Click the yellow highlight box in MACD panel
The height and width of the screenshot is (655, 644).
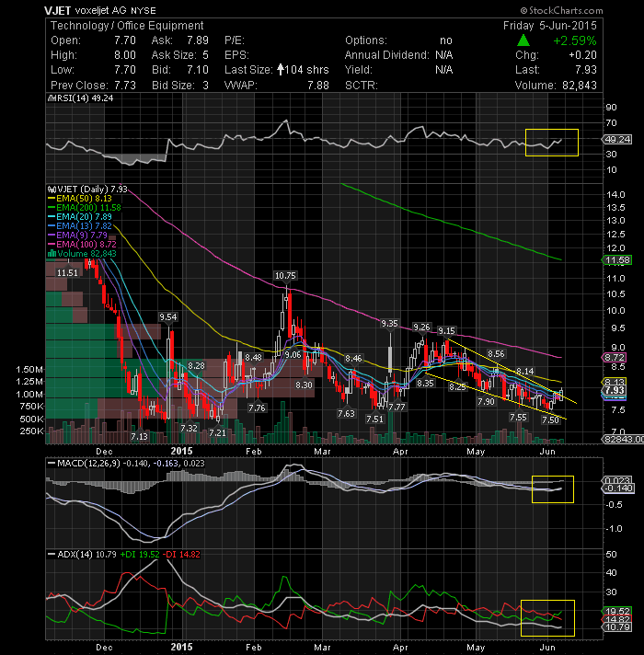point(553,489)
